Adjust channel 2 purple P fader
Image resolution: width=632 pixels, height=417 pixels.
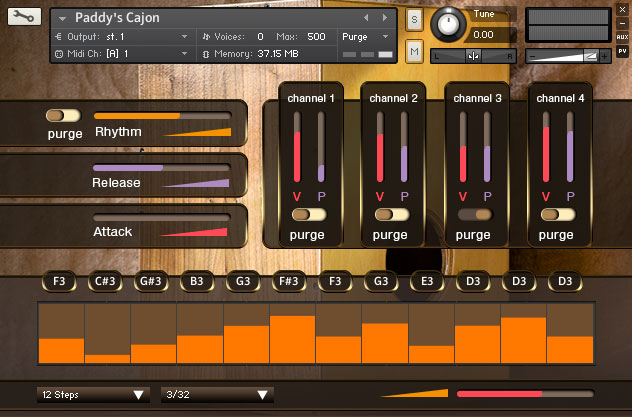(x=404, y=147)
